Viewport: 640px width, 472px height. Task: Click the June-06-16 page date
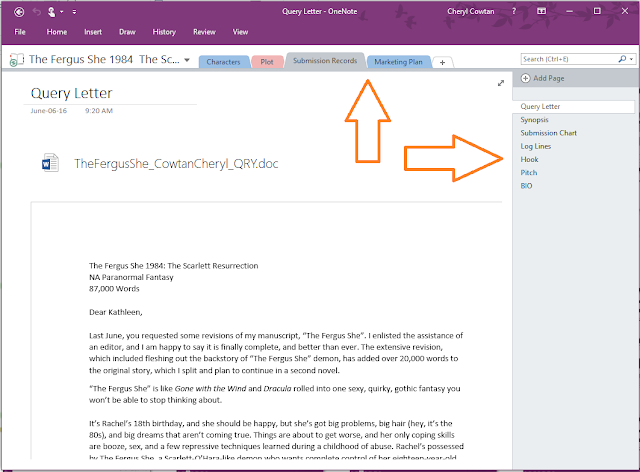(49, 111)
